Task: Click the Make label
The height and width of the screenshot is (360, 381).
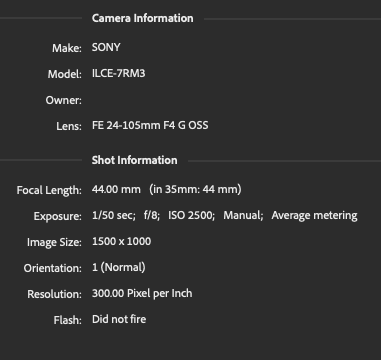Action: pyautogui.click(x=67, y=48)
